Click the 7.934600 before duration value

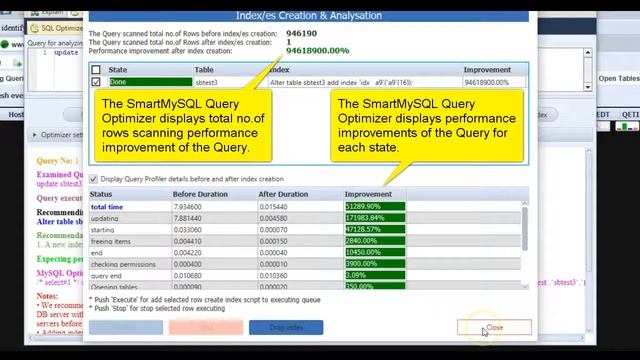pos(187,207)
